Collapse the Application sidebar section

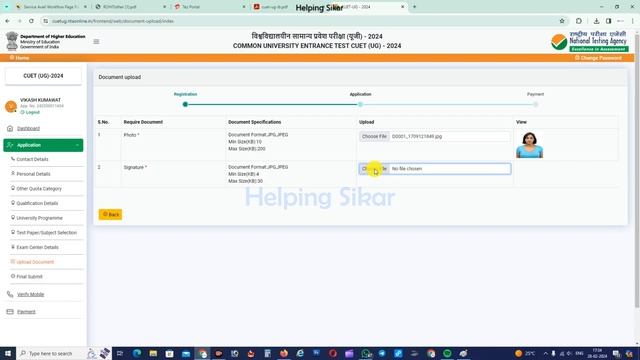pos(43,145)
